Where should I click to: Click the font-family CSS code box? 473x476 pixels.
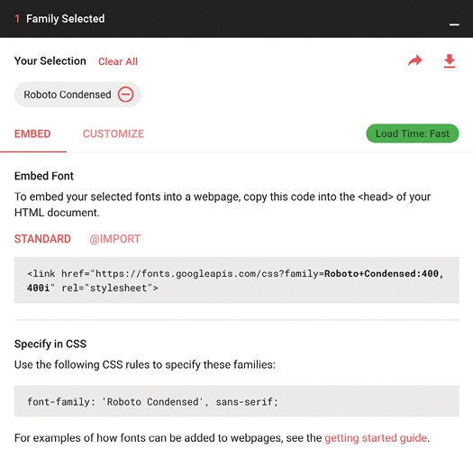(237, 401)
